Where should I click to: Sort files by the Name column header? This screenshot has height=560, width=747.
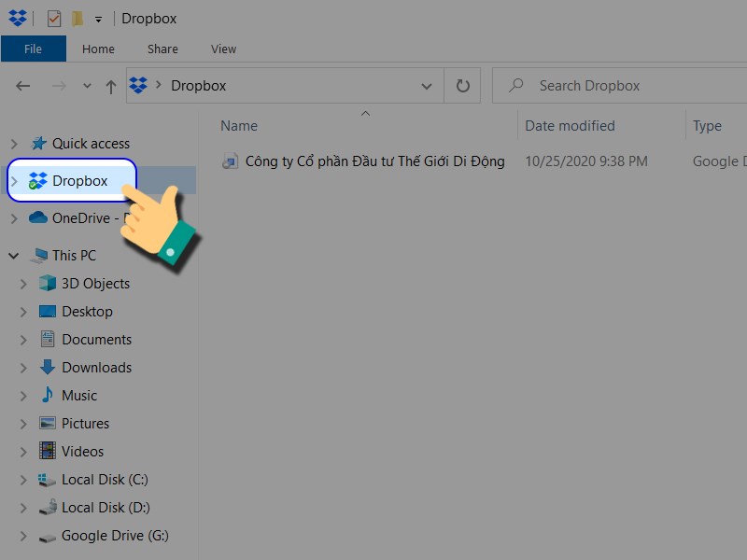238,125
